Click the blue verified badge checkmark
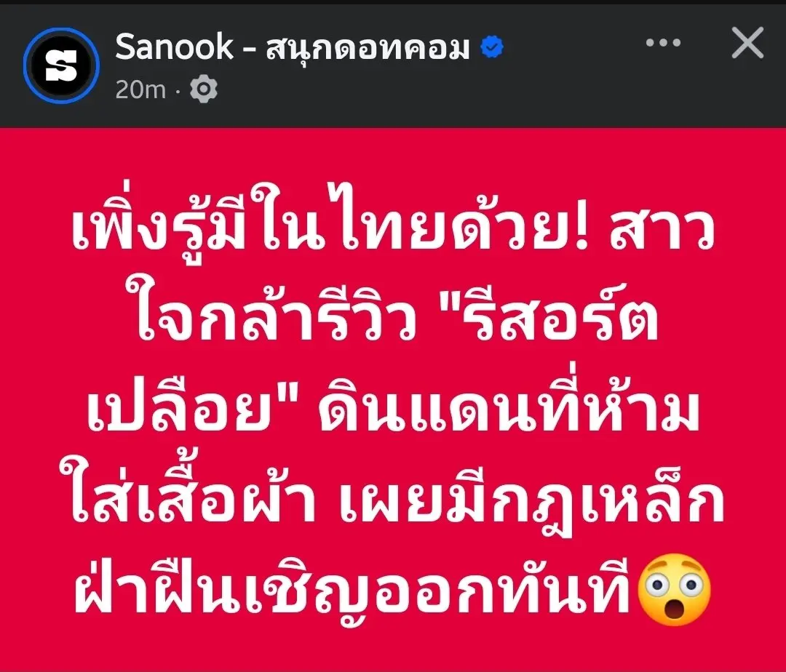 [492, 47]
